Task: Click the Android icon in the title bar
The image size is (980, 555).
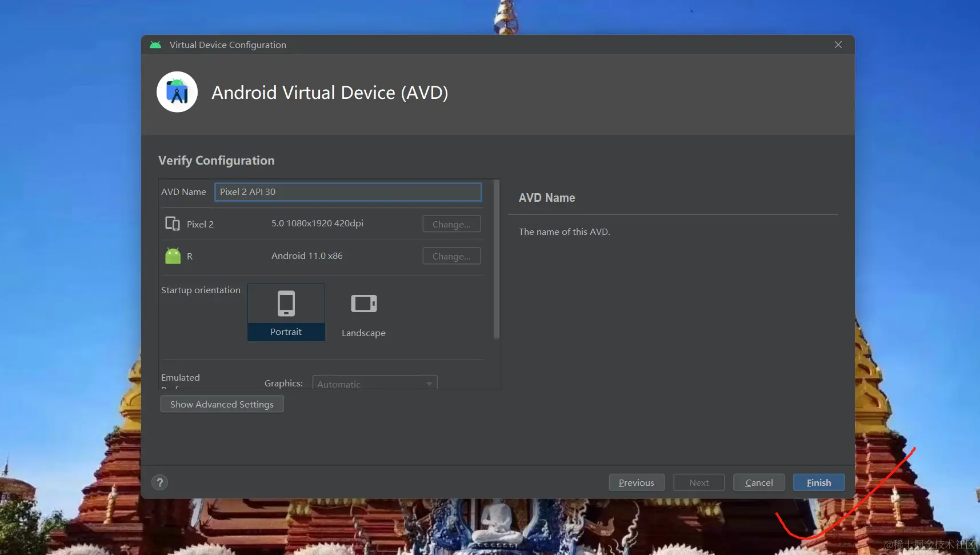Action: pos(155,45)
